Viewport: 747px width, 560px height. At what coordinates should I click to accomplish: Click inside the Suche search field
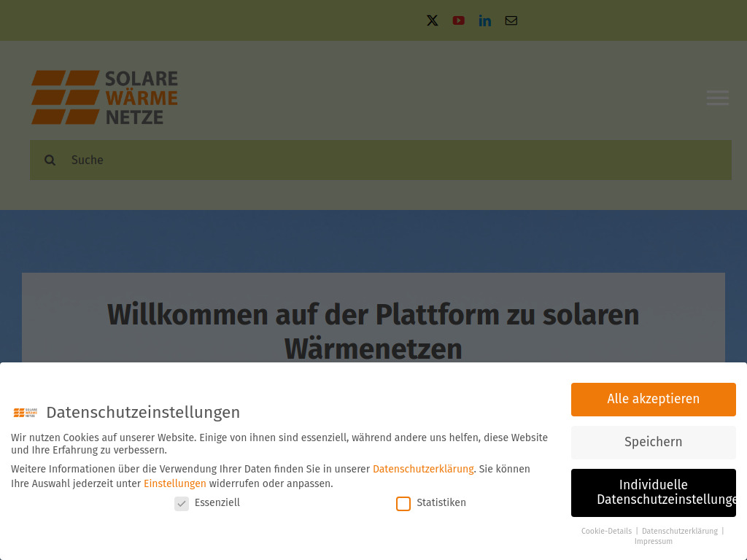pos(292,160)
